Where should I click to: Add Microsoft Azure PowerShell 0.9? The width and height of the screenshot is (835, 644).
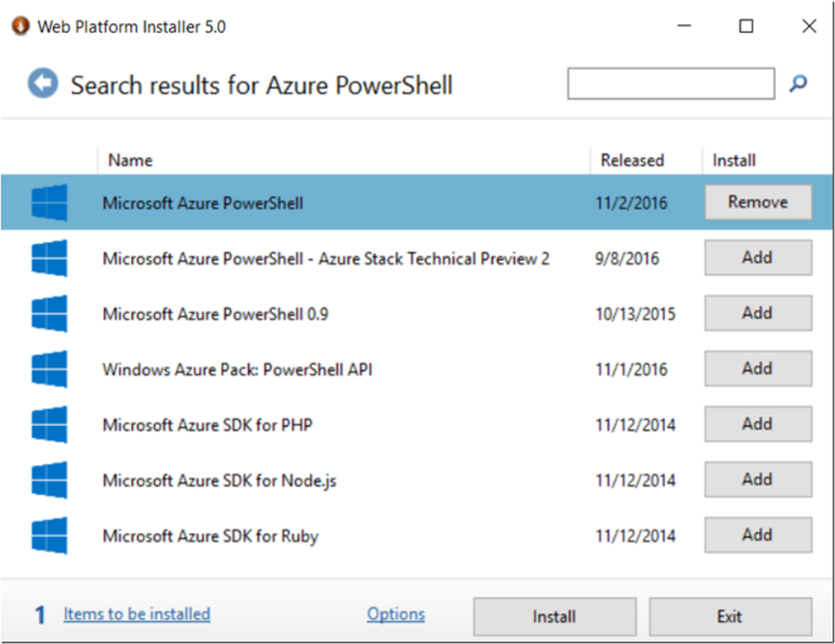tap(758, 313)
